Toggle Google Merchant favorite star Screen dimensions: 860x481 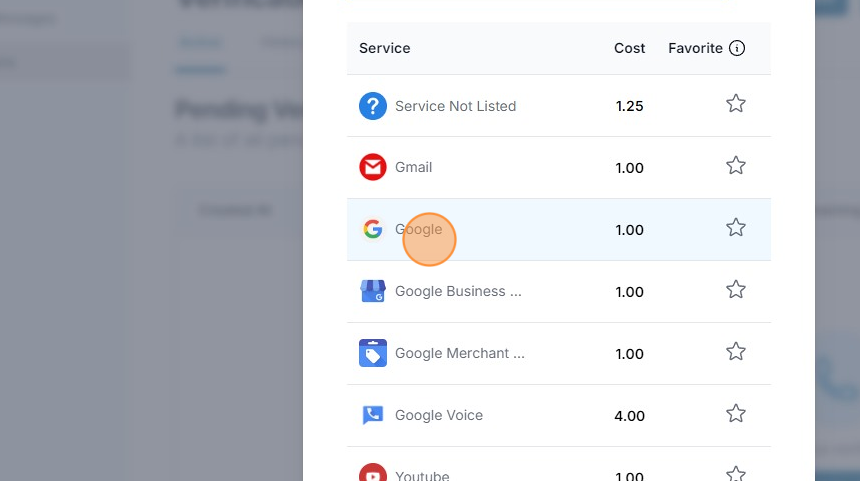(x=735, y=352)
